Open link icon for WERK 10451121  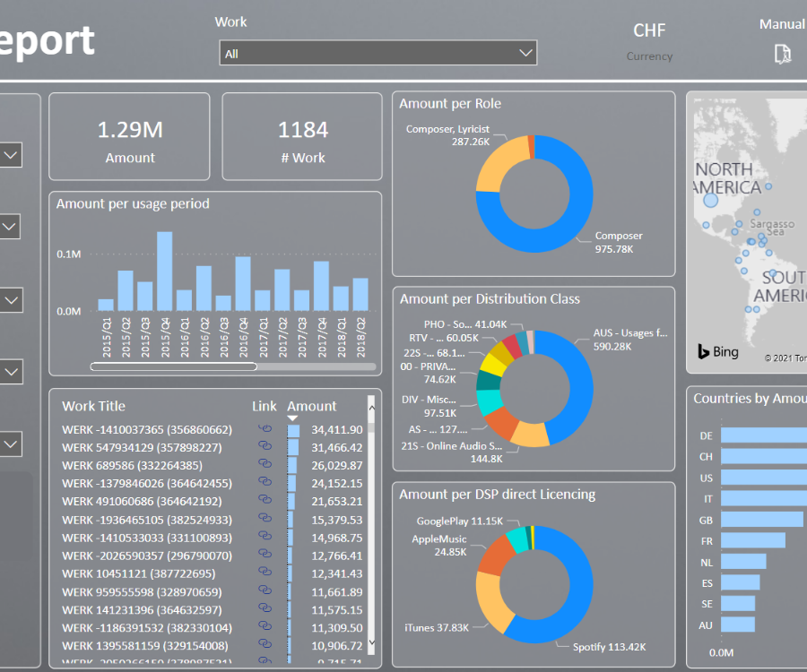click(265, 573)
